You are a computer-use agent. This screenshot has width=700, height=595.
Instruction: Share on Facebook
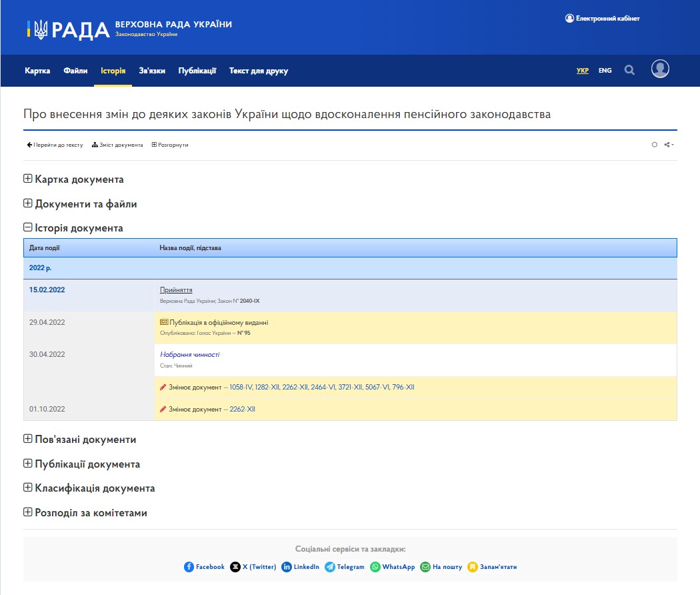point(204,567)
